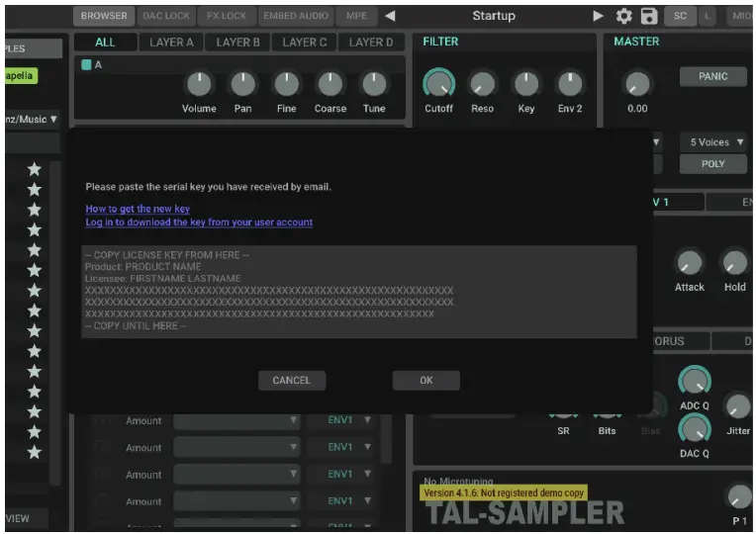Click the Coarse tuning knob
Image resolution: width=756 pixels, height=534 pixels.
(x=331, y=84)
